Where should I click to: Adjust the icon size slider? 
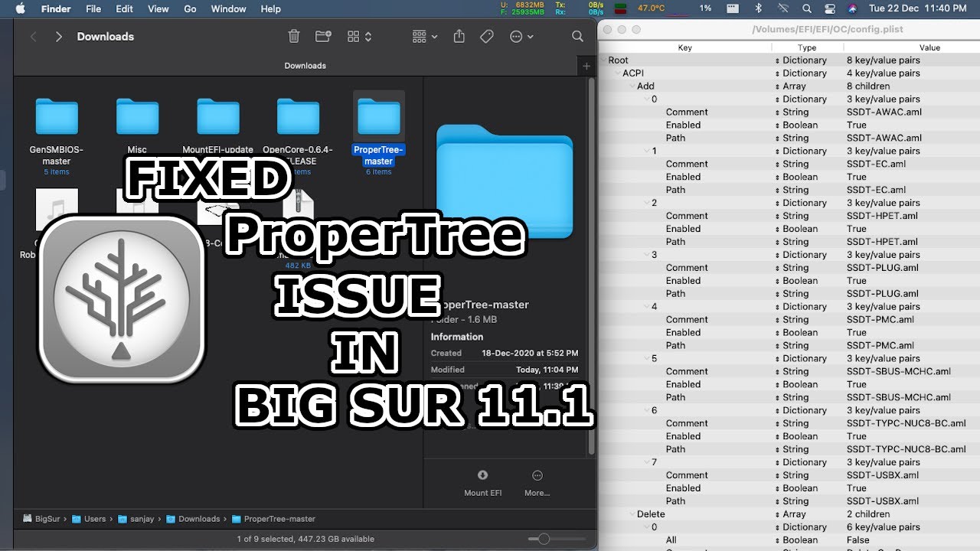coord(544,539)
